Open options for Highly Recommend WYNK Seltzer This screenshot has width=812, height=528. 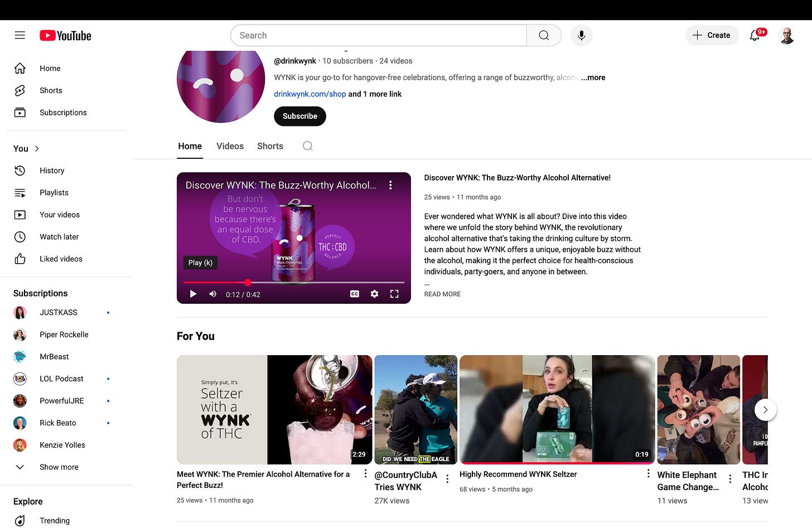(648, 473)
